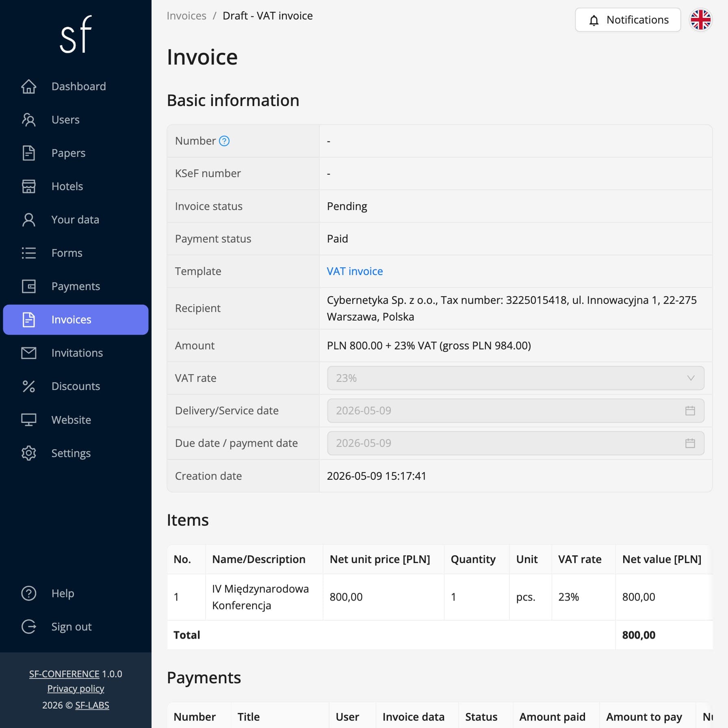Click the Invitations envelope icon
This screenshot has width=728, height=728.
[x=28, y=353]
